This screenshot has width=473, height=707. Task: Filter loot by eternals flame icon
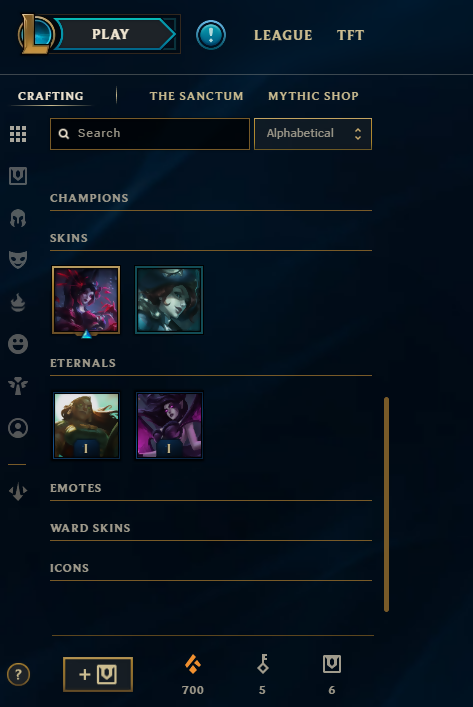(x=18, y=303)
